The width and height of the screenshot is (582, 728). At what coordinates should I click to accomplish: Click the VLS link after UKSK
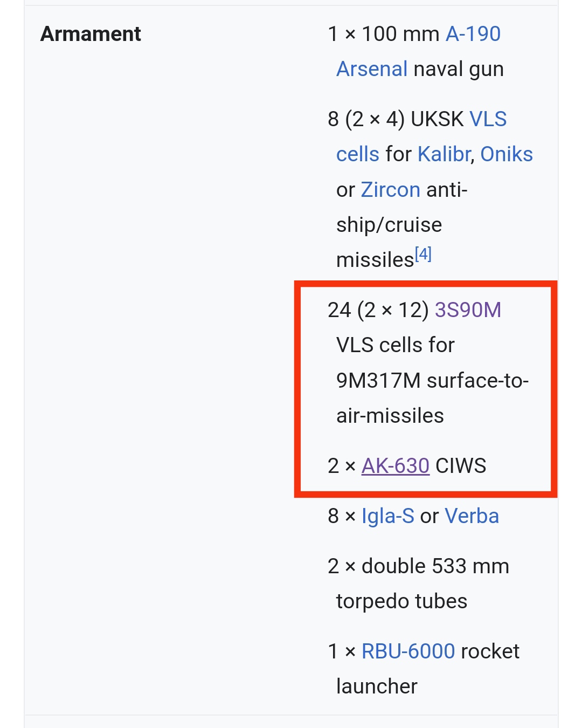(x=488, y=119)
